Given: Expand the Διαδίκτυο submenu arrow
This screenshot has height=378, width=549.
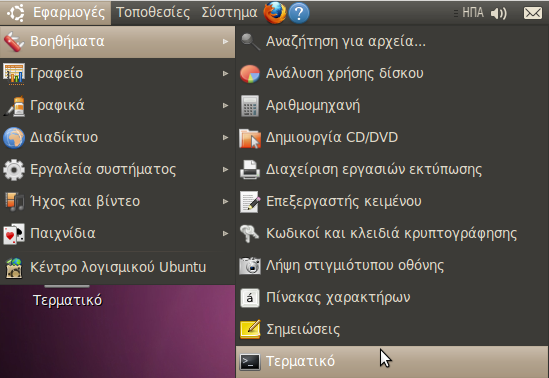Looking at the screenshot, I should coord(225,138).
